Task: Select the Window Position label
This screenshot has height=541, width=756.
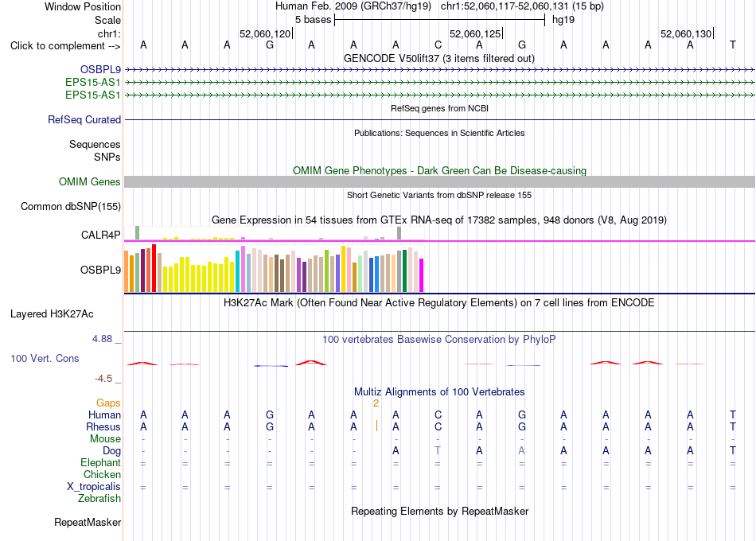Action: (x=83, y=6)
